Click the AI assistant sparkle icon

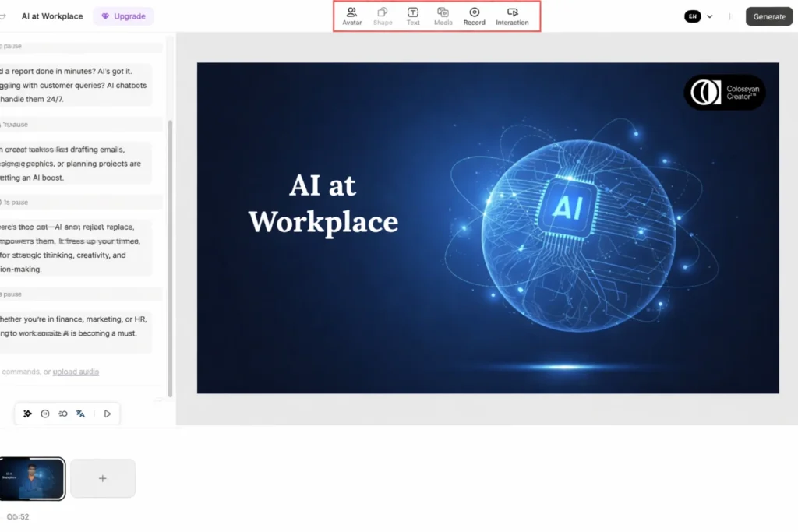coord(27,414)
